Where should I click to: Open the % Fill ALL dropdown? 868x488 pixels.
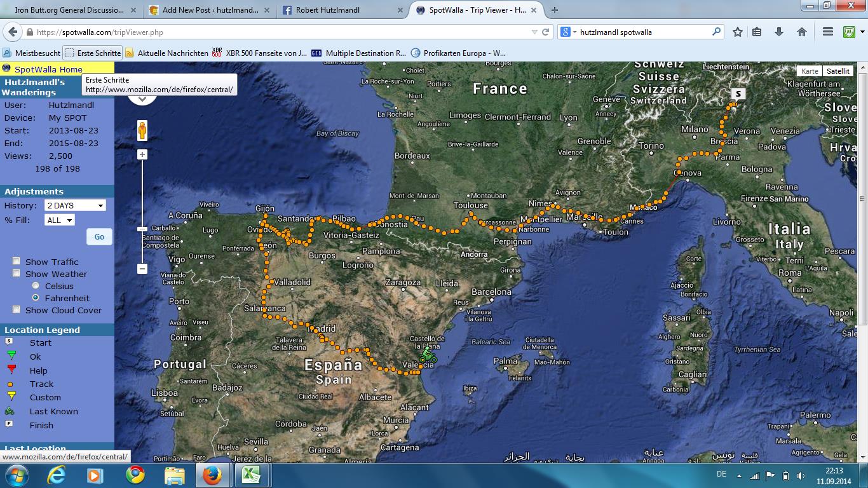click(60, 220)
